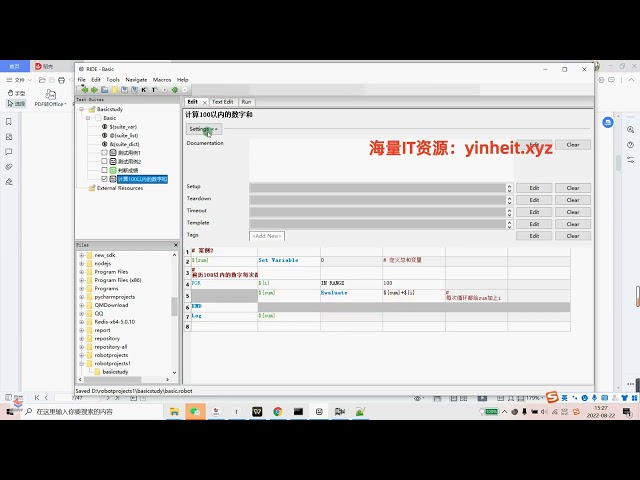The image size is (640, 480).
Task: Click the green Go Back arrow in RIDE toolbar
Action: tap(84, 90)
